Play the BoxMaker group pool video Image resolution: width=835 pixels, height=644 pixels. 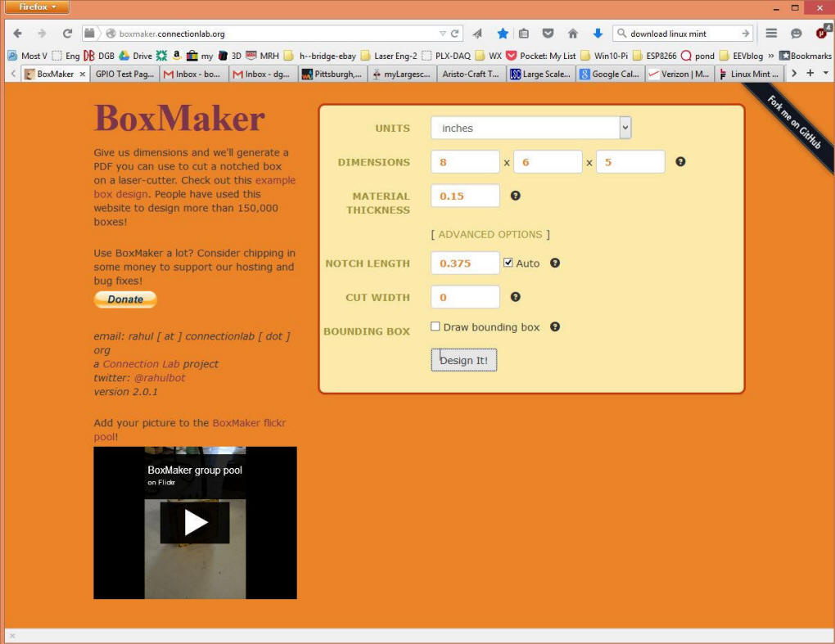tap(196, 522)
